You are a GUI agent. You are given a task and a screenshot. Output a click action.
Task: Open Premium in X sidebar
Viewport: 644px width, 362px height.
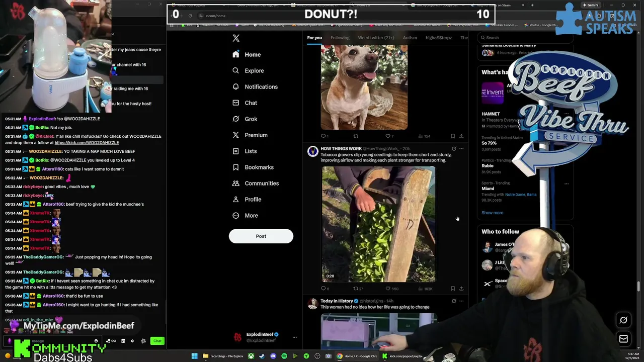[250, 135]
